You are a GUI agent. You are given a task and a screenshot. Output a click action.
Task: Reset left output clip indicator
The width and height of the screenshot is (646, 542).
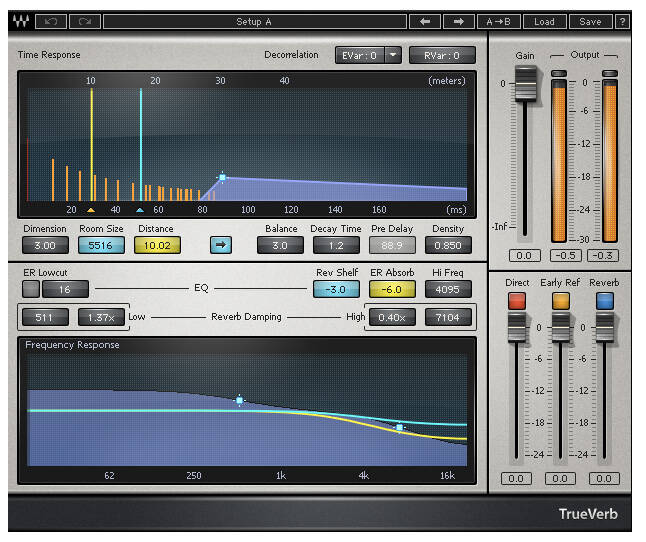559,73
